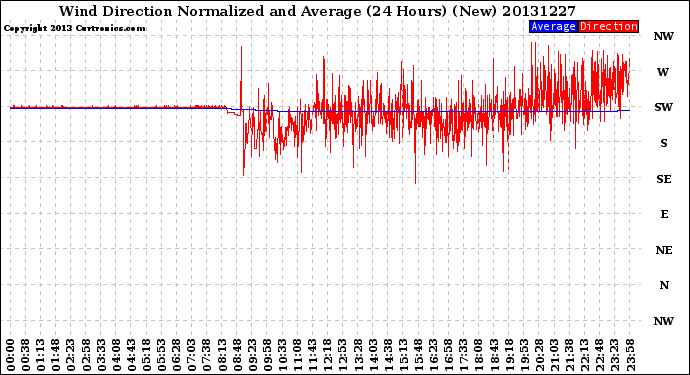Click the 06:28 time axis label
Screen dimensions: 690x375
coord(176,355)
